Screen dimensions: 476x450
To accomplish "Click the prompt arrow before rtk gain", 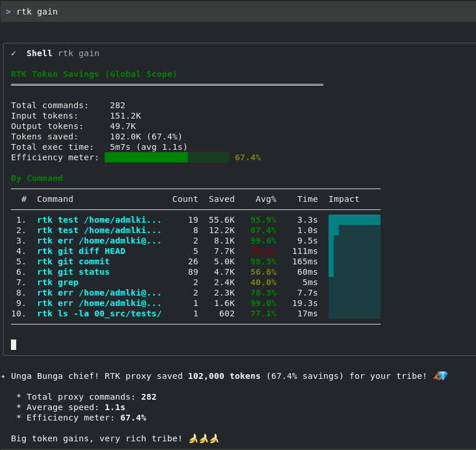I will pos(8,12).
